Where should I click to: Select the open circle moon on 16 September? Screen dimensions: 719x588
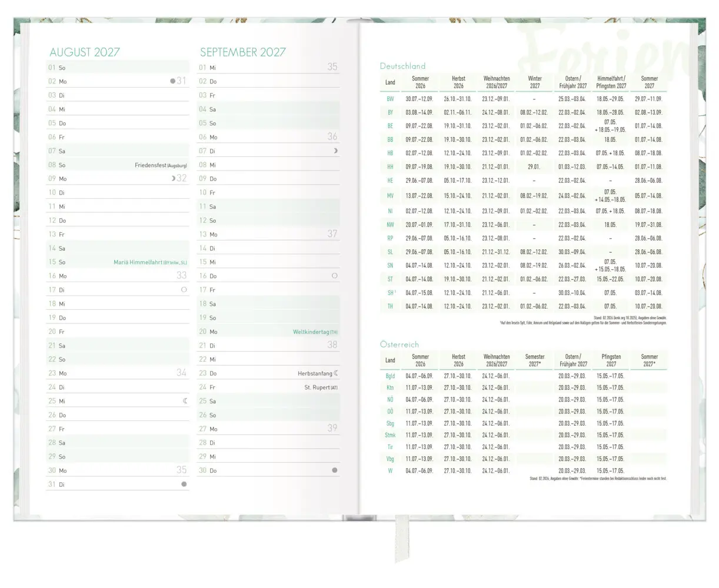(x=335, y=276)
